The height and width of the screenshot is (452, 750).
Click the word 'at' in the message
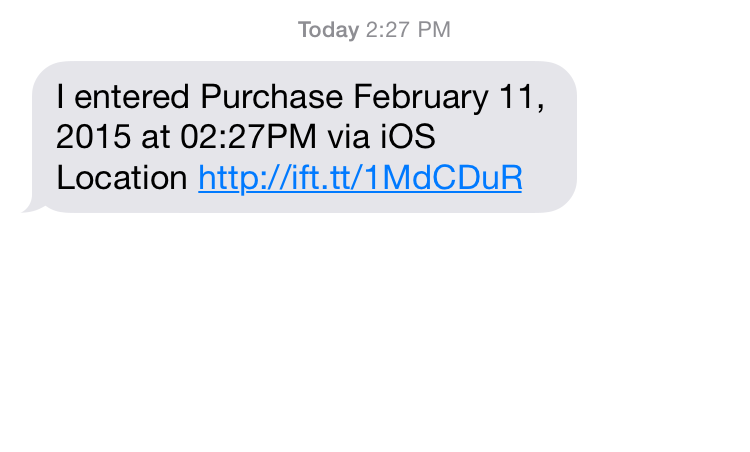pyautogui.click(x=155, y=138)
